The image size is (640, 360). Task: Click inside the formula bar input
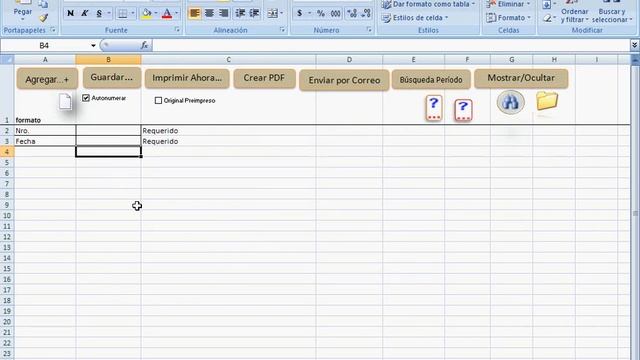[390, 45]
